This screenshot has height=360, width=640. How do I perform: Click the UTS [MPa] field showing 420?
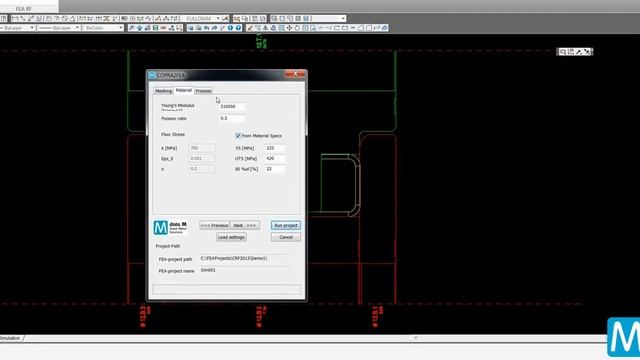point(275,158)
